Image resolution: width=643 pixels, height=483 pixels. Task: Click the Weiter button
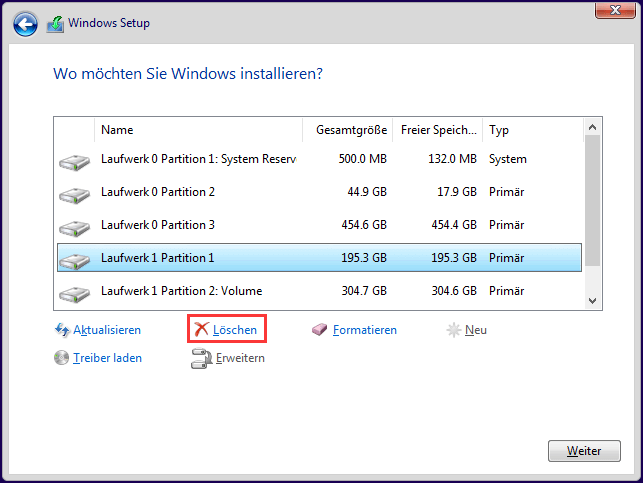click(x=584, y=451)
